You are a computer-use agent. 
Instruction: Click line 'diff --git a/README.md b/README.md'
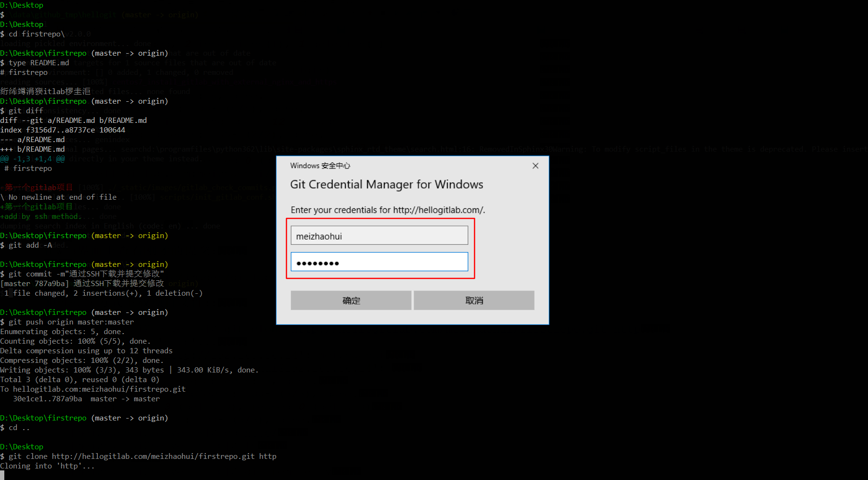click(73, 120)
